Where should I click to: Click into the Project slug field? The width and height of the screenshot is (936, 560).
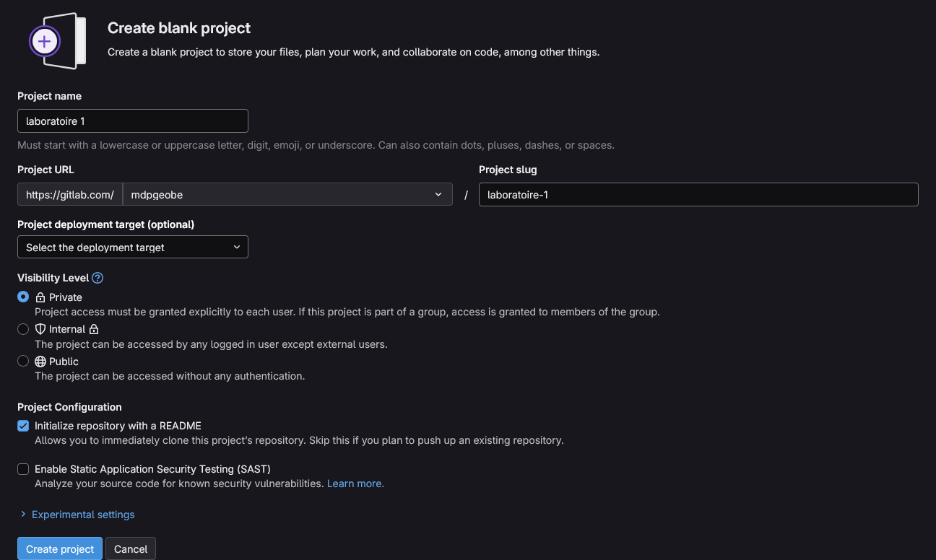tap(698, 194)
